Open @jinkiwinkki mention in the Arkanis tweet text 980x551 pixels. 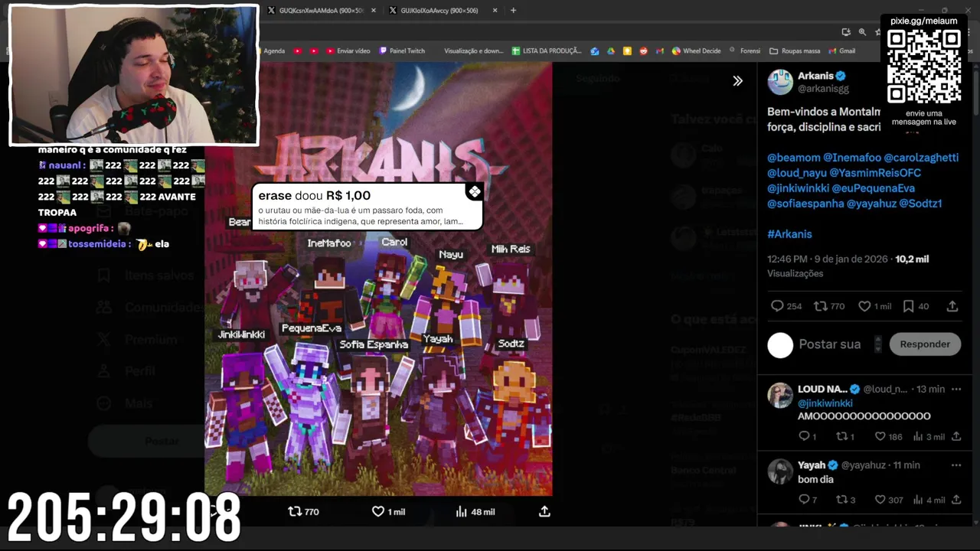tap(797, 188)
